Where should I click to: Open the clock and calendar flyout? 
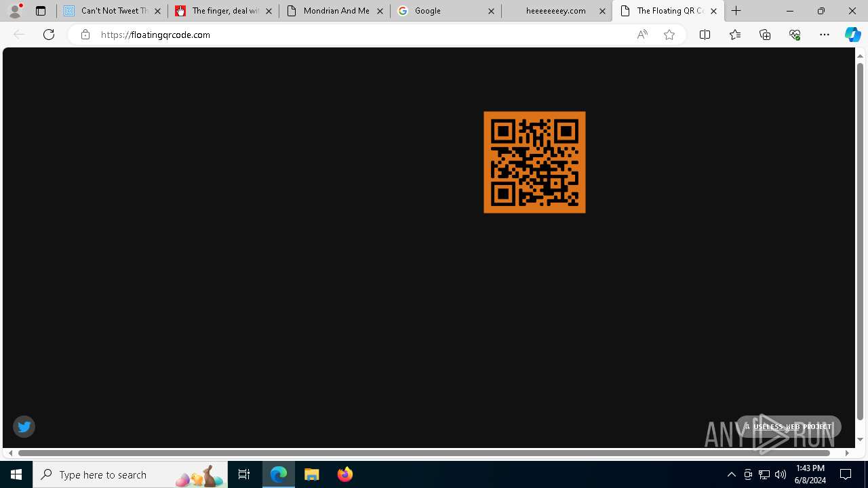(x=810, y=474)
